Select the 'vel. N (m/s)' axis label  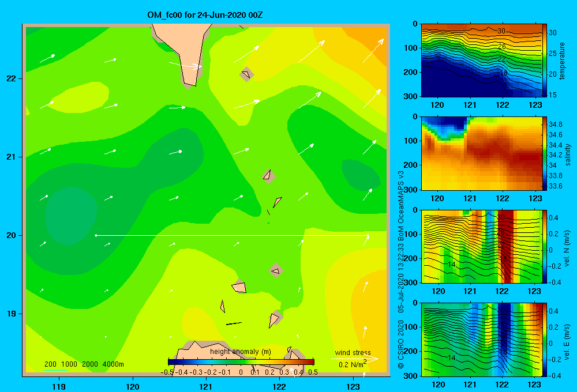[x=567, y=248]
